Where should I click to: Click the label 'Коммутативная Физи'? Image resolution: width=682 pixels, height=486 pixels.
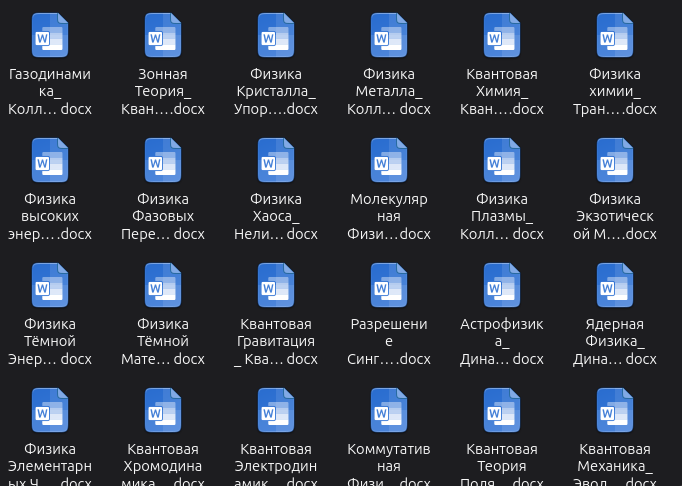(x=389, y=464)
